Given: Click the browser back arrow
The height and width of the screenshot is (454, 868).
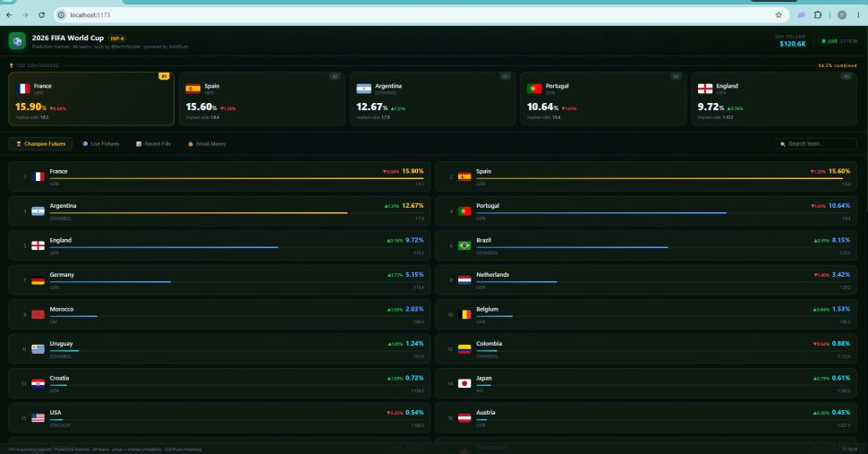Looking at the screenshot, I should [x=9, y=15].
